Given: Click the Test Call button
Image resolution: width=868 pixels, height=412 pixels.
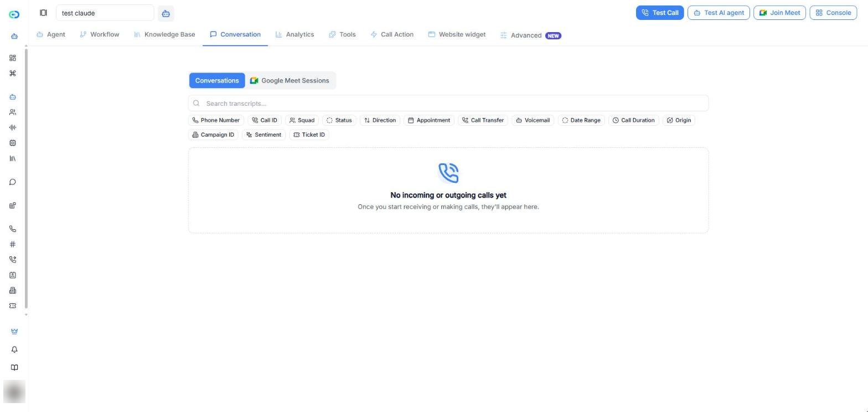Looking at the screenshot, I should click(x=660, y=13).
